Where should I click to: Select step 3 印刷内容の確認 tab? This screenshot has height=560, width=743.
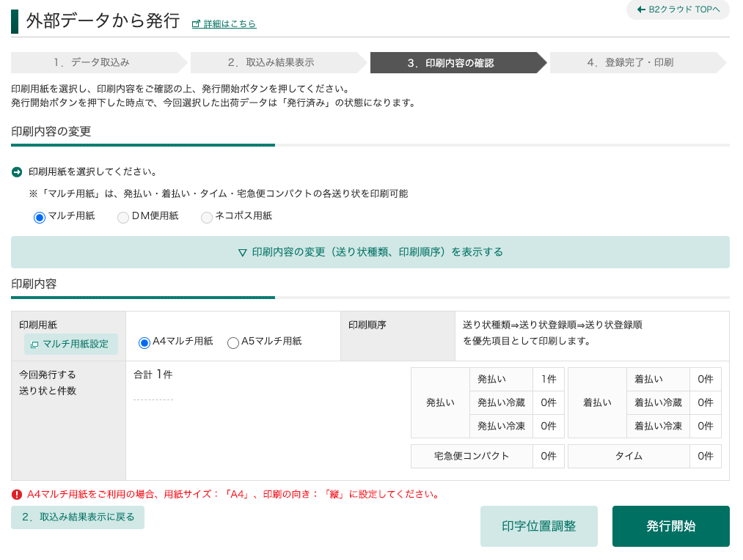tap(458, 62)
